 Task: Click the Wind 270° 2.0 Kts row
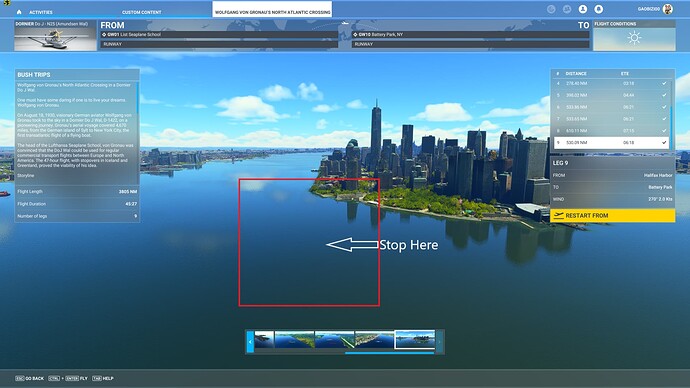pyautogui.click(x=613, y=199)
